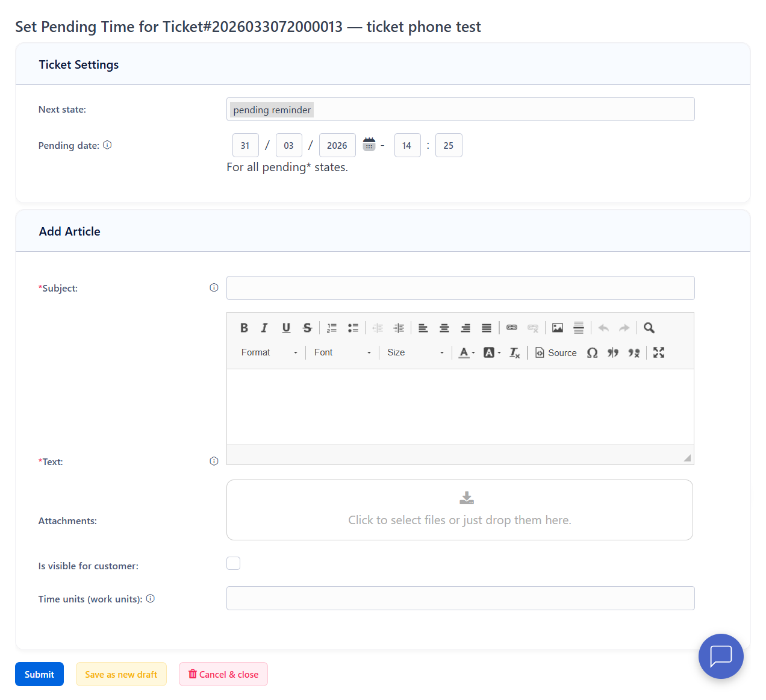The height and width of the screenshot is (700, 766).
Task: Submit the pending time form
Action: pyautogui.click(x=39, y=674)
